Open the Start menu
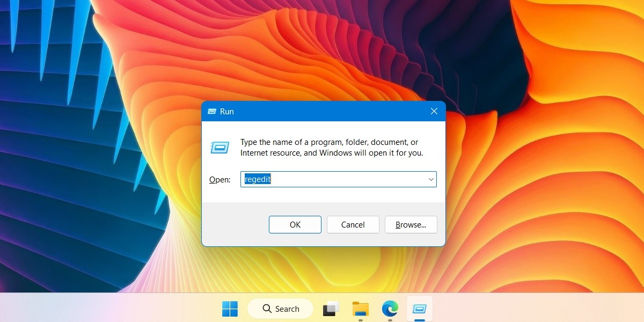The width and height of the screenshot is (644, 322). [x=230, y=309]
